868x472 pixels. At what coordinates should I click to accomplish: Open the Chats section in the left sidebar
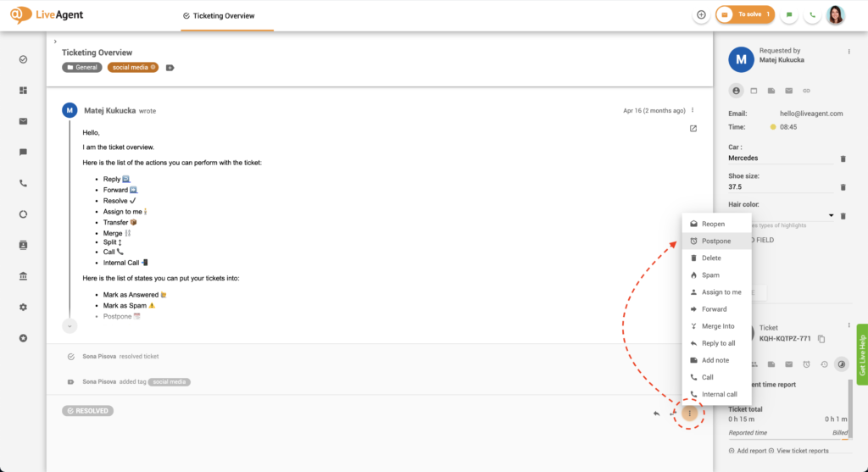[x=23, y=153]
